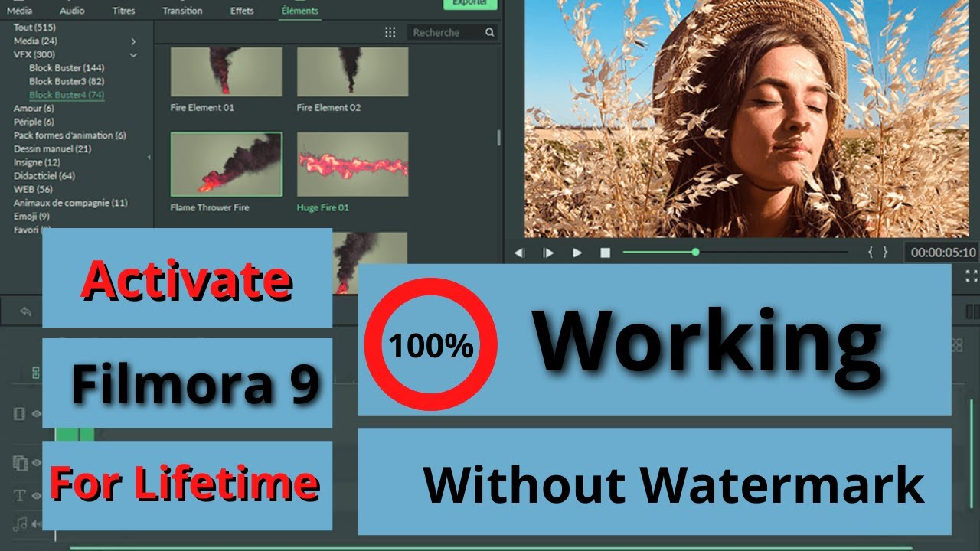Select the Amour (6) category

(34, 109)
